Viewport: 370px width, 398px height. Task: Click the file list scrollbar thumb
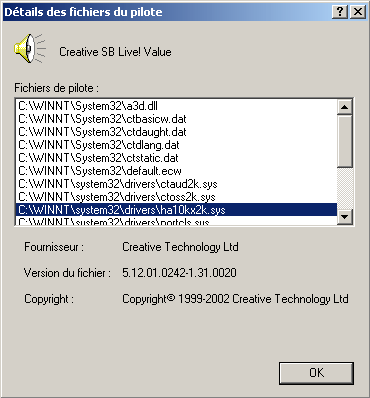tap(345, 141)
